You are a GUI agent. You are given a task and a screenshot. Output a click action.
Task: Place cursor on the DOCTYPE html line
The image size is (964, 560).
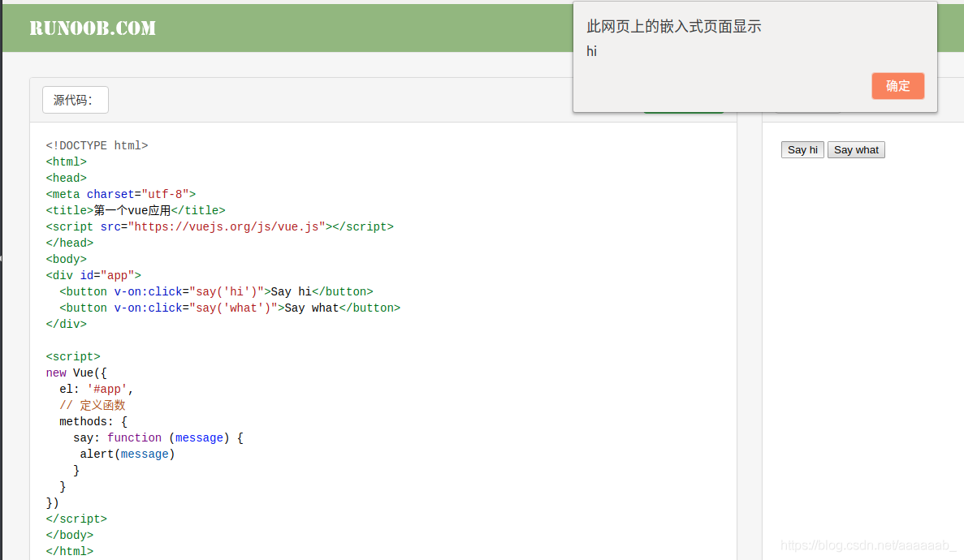click(x=97, y=146)
